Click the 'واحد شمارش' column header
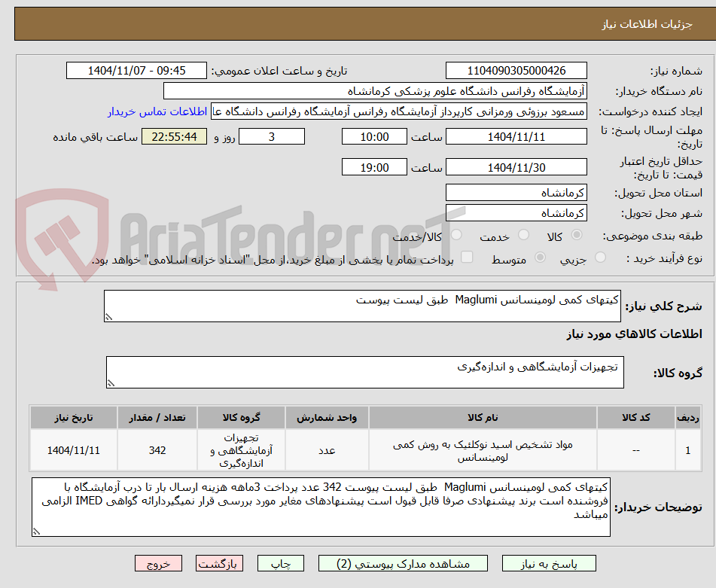The width and height of the screenshot is (716, 588). [x=327, y=418]
